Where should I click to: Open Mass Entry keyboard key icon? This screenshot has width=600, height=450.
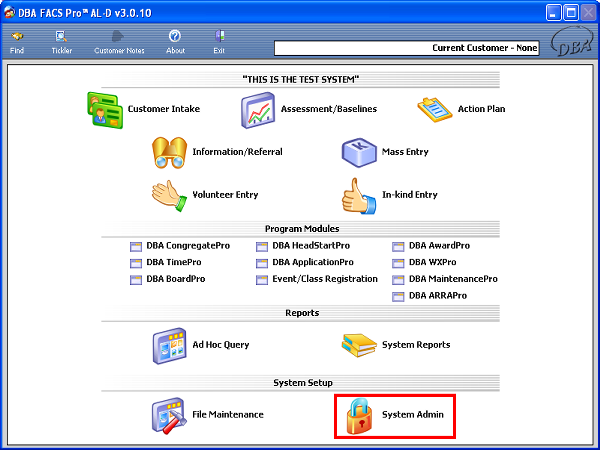pyautogui.click(x=359, y=153)
